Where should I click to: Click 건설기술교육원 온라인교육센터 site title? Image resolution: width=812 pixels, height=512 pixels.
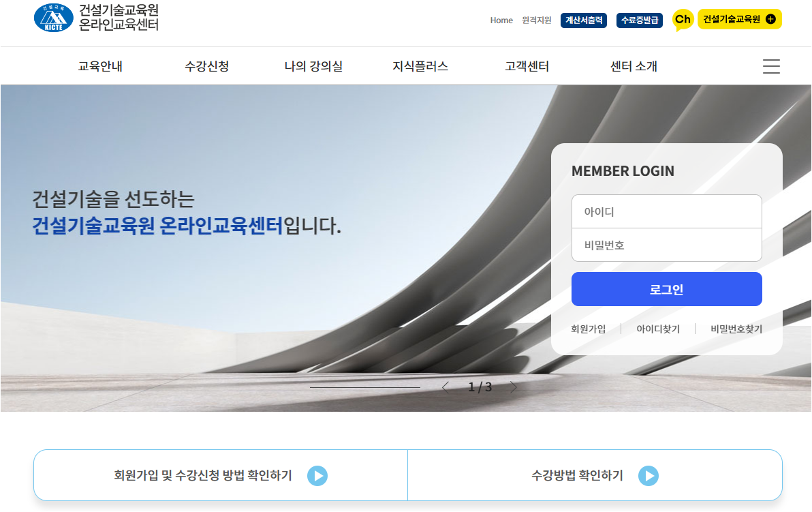(x=119, y=18)
